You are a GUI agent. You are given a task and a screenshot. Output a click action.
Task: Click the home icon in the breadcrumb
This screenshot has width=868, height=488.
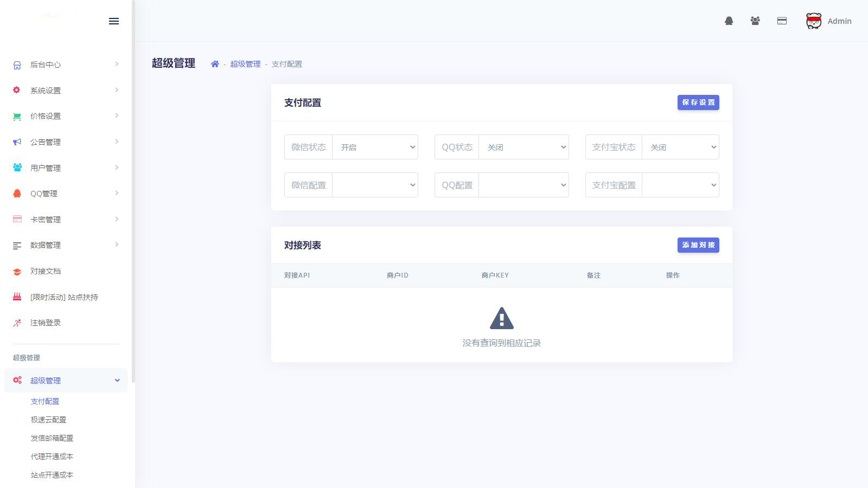[x=215, y=64]
